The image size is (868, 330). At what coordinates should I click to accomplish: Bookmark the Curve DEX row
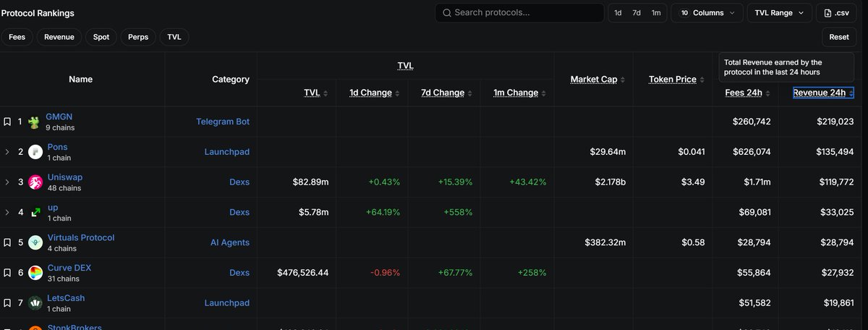7,274
